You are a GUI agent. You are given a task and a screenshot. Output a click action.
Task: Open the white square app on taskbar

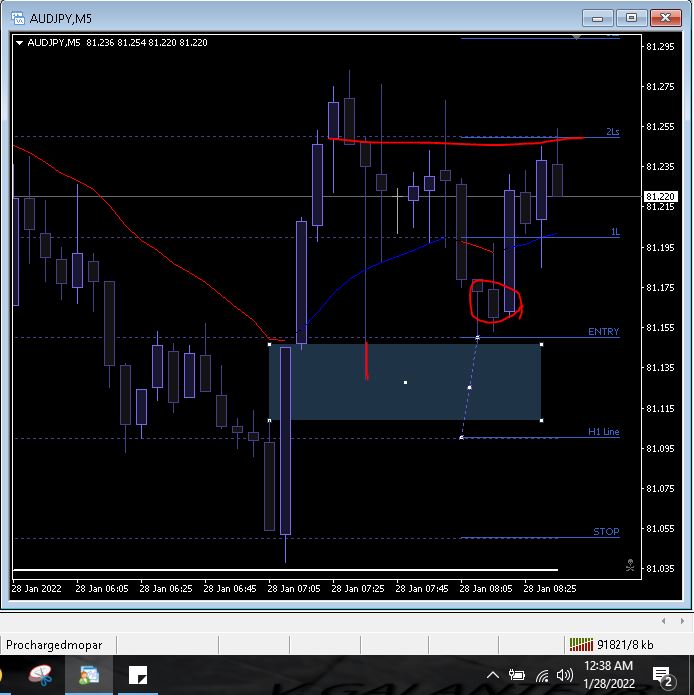[138, 675]
